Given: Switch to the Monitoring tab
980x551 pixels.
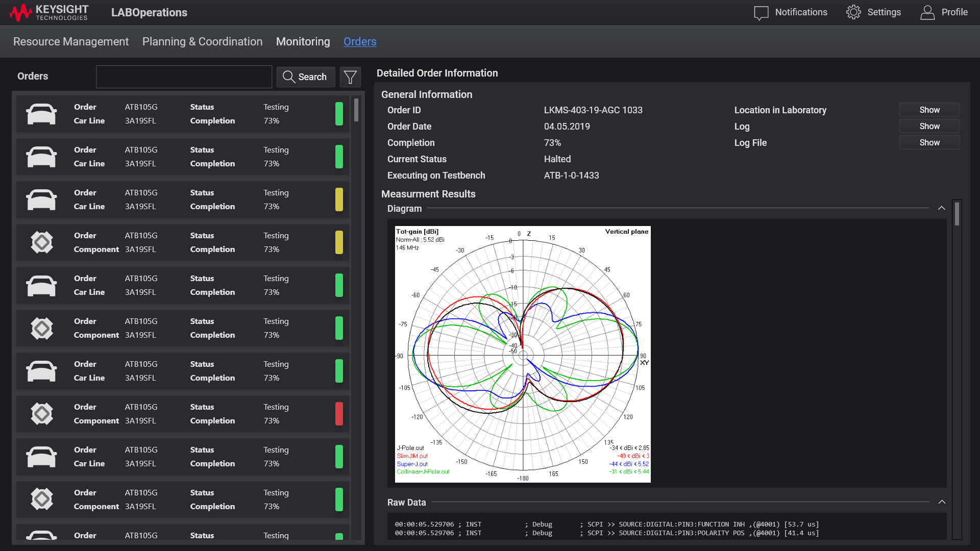Looking at the screenshot, I should tap(303, 41).
